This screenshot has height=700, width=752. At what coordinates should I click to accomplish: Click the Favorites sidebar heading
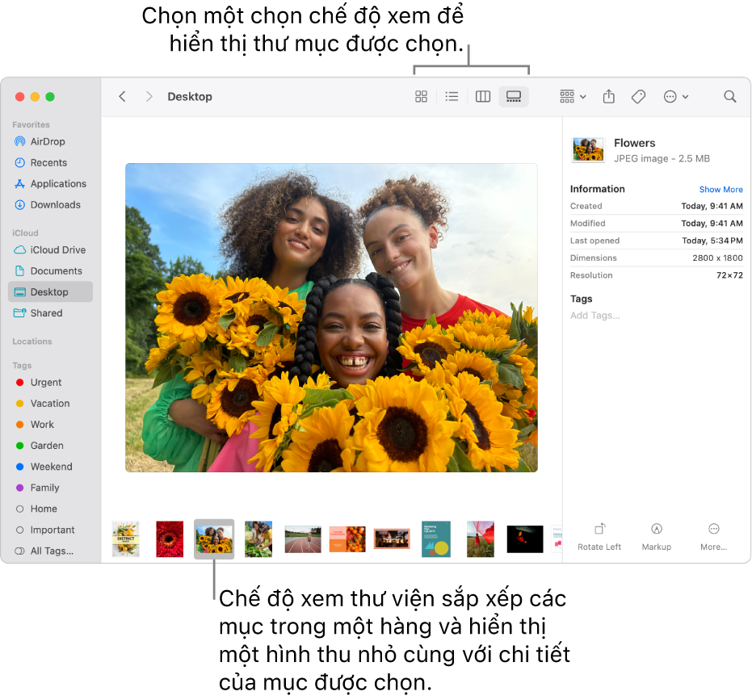[x=32, y=124]
